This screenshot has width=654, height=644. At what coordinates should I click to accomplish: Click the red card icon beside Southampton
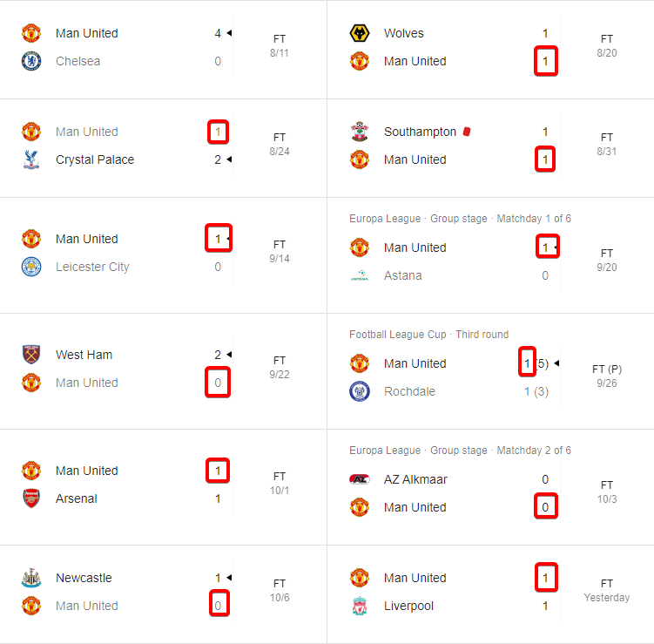tap(468, 132)
